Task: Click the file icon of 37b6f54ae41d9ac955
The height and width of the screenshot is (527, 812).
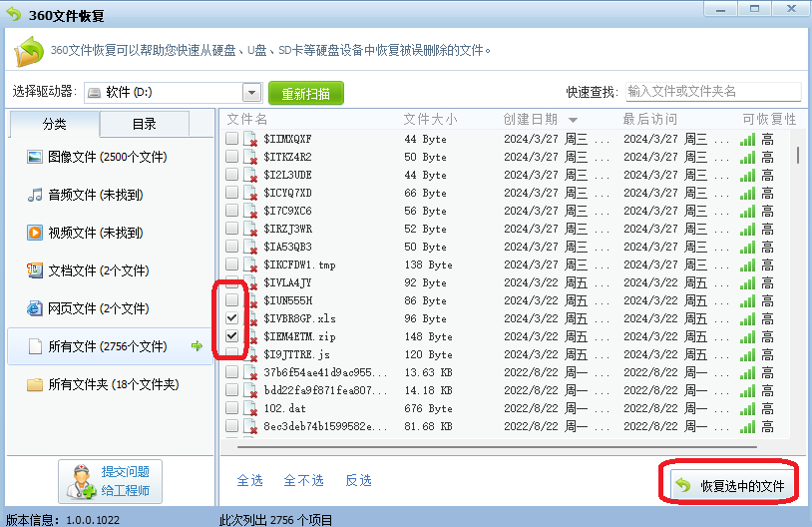Action: tap(250, 372)
